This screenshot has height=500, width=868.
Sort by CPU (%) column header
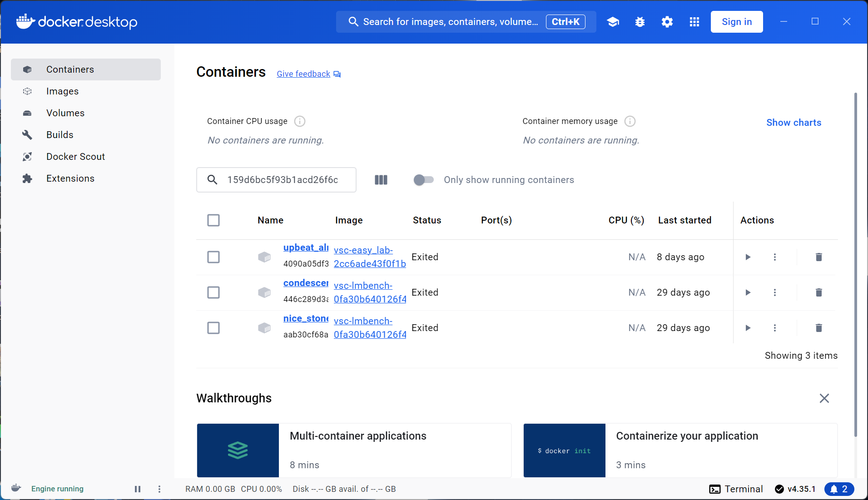(626, 220)
